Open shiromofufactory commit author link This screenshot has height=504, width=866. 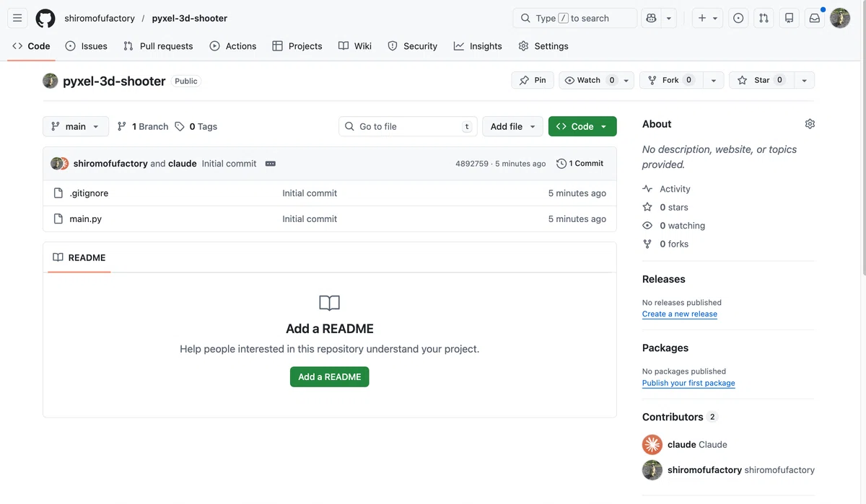[x=110, y=164]
